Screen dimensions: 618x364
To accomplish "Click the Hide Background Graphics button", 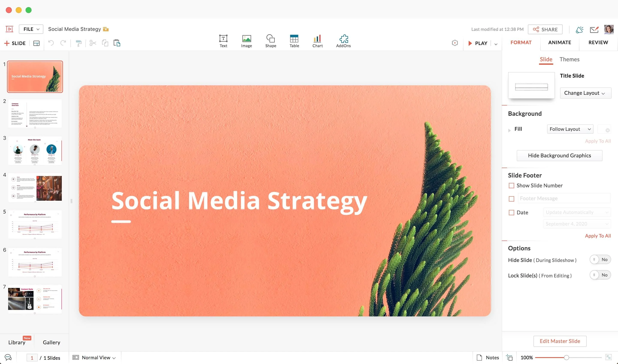I will tap(559, 155).
